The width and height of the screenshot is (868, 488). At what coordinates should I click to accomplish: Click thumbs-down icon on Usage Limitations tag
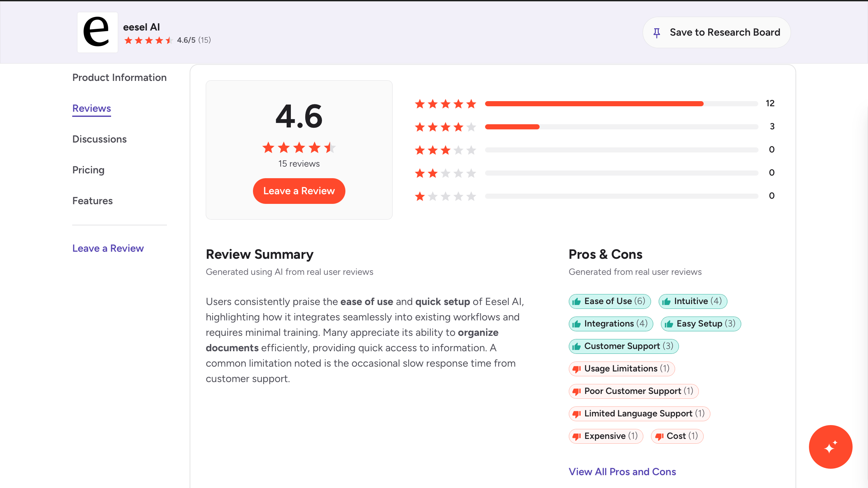coord(577,369)
